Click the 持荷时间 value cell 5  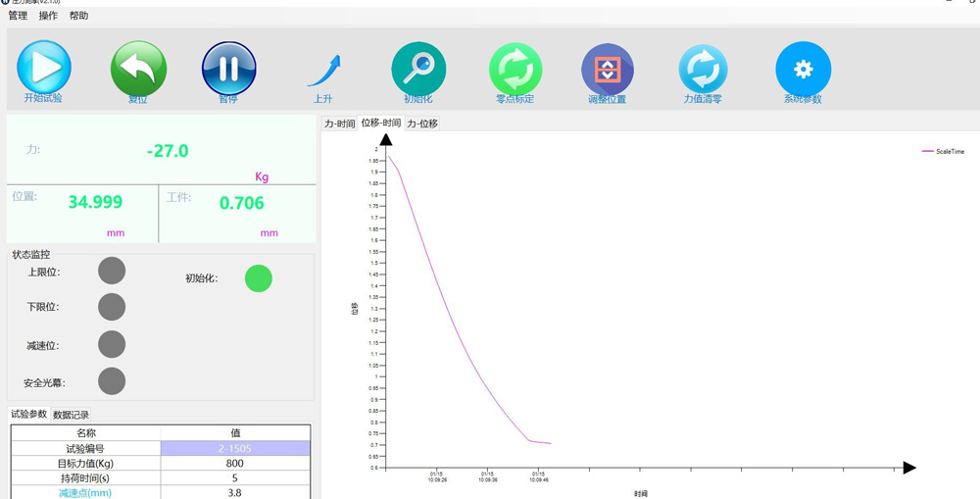click(x=235, y=478)
